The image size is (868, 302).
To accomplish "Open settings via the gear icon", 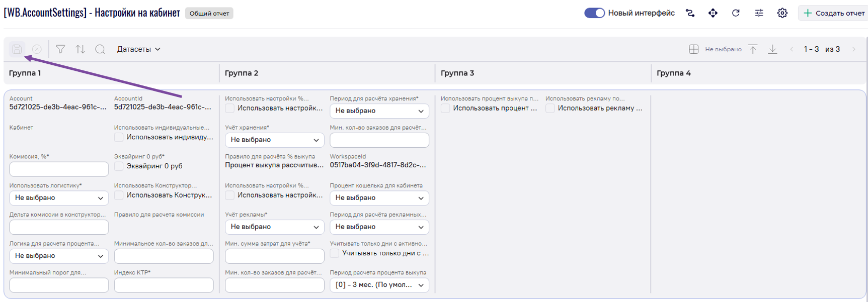I will click(x=782, y=13).
